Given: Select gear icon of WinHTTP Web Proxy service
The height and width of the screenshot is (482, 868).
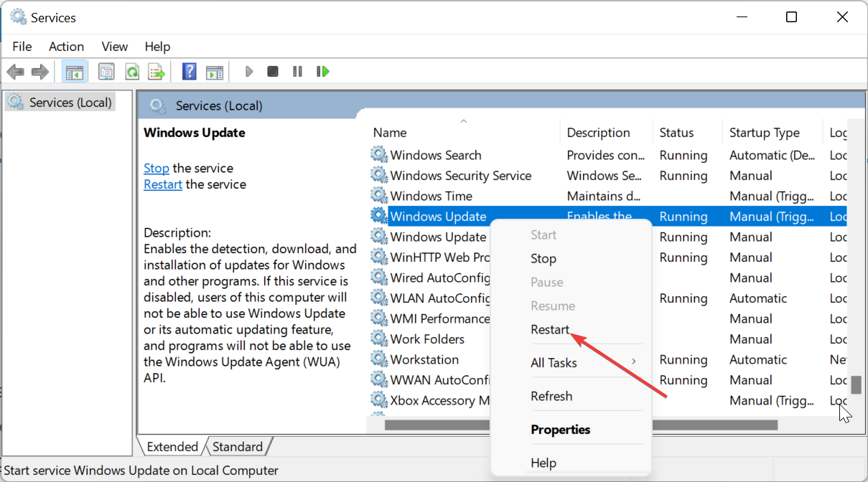Looking at the screenshot, I should tap(379, 257).
